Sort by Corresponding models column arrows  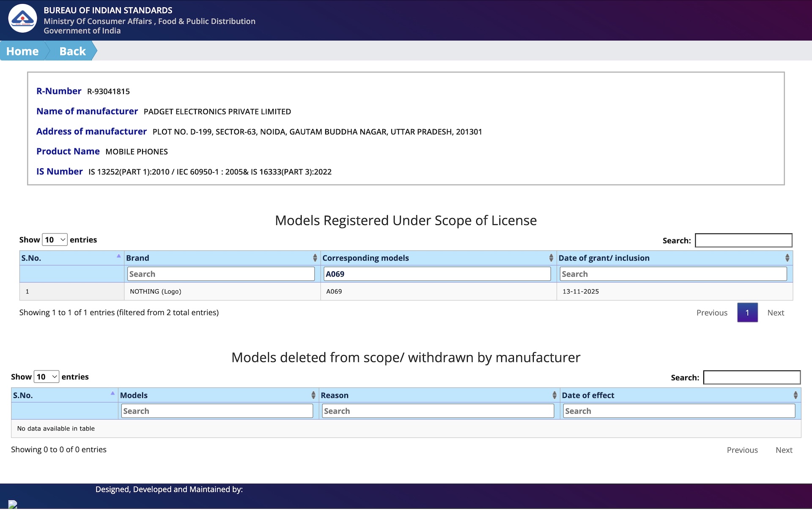coord(551,258)
